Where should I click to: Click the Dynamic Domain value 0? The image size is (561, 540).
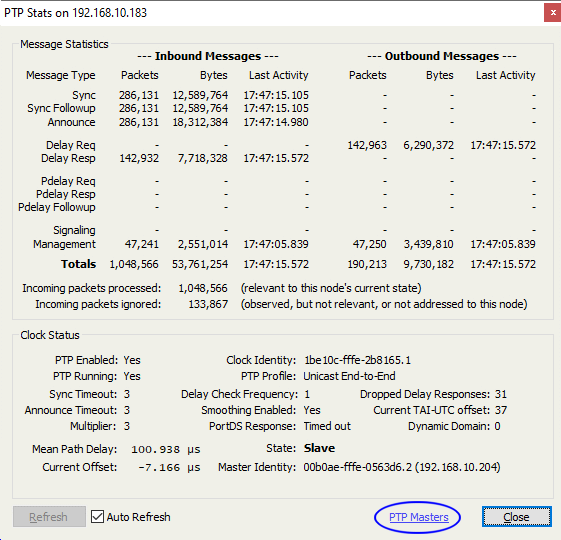pyautogui.click(x=497, y=426)
